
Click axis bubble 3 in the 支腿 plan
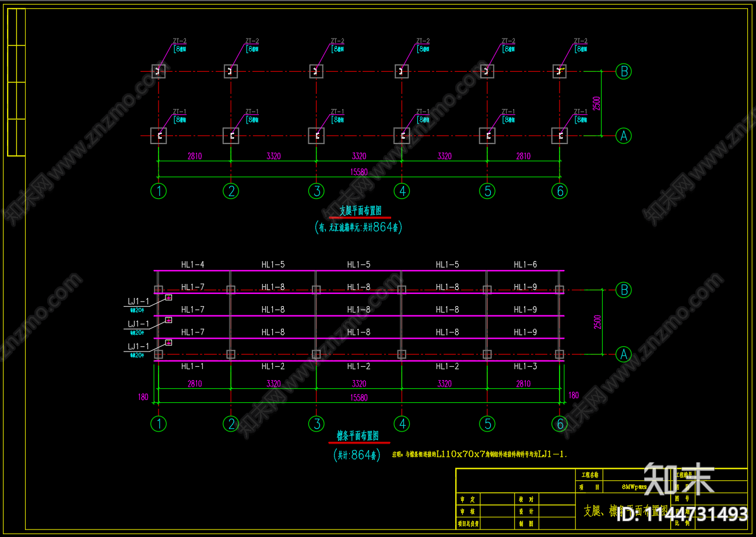click(x=316, y=191)
